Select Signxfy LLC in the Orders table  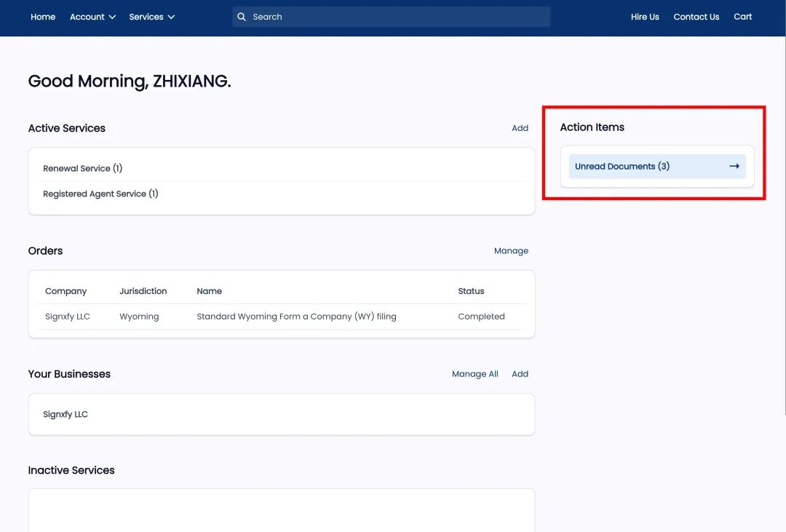tap(68, 317)
